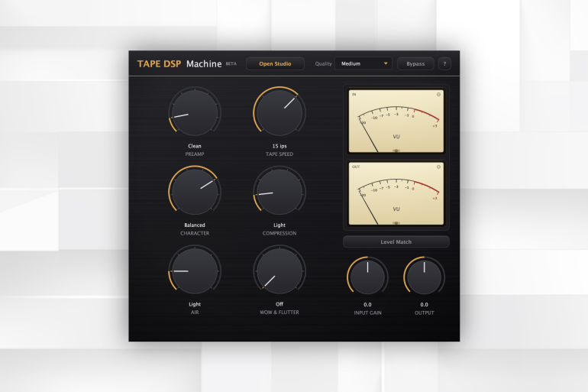Click the IN meter calibration screw
588x392 pixels.
[x=396, y=151]
